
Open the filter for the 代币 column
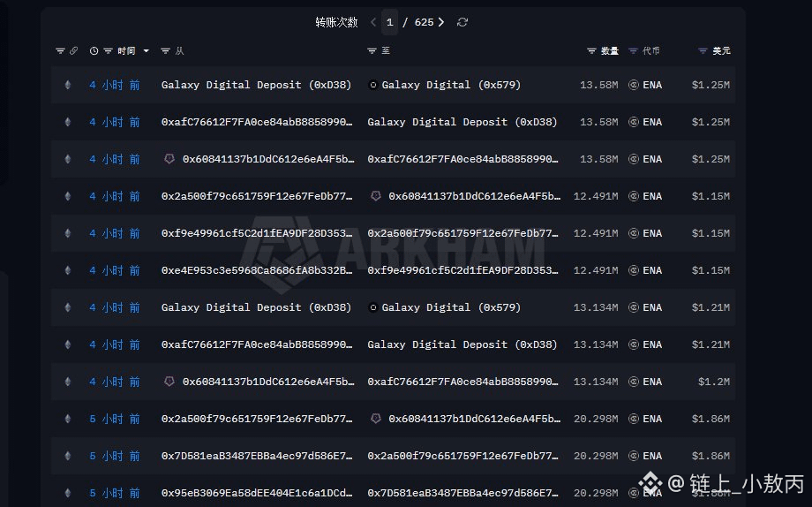coord(633,51)
